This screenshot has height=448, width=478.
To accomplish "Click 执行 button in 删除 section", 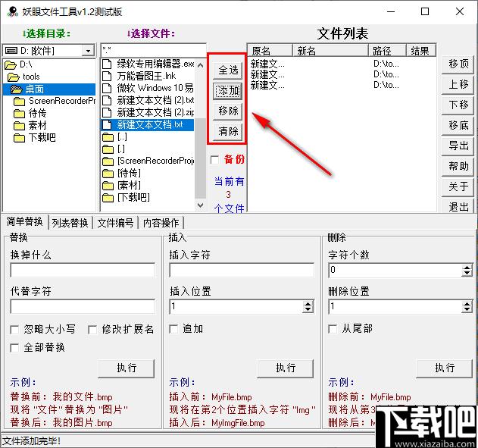I will (444, 368).
